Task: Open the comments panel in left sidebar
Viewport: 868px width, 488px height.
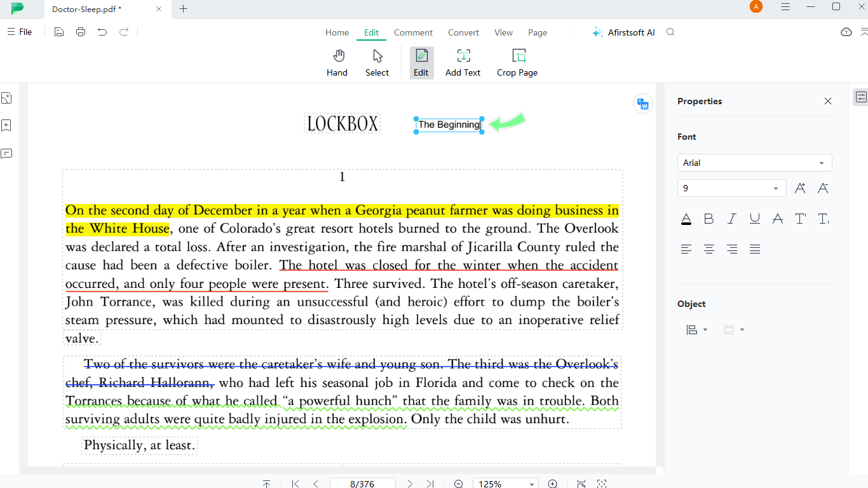Action: tap(6, 153)
